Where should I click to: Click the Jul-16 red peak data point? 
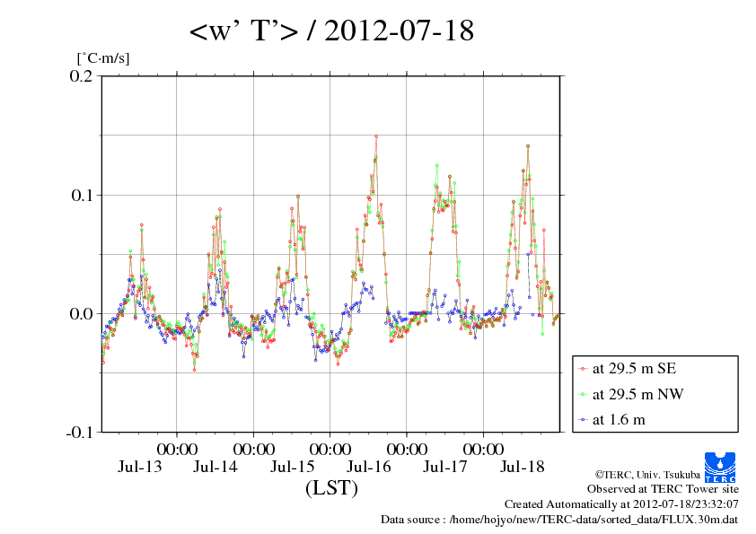(x=376, y=136)
